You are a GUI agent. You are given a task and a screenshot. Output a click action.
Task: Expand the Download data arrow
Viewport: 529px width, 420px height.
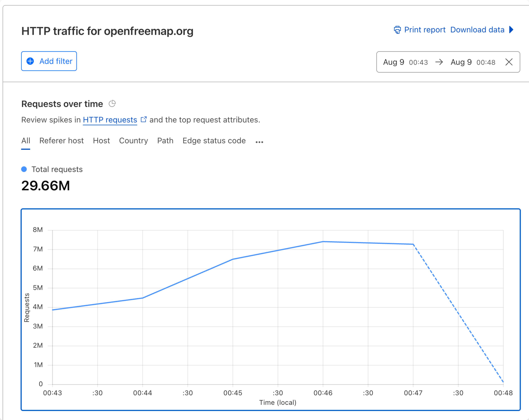[511, 30]
